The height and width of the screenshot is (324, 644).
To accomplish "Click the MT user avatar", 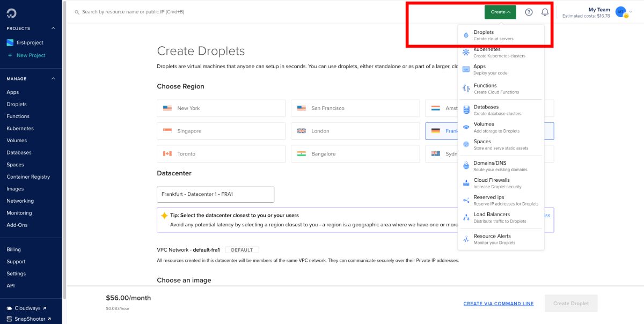I will click(621, 11).
